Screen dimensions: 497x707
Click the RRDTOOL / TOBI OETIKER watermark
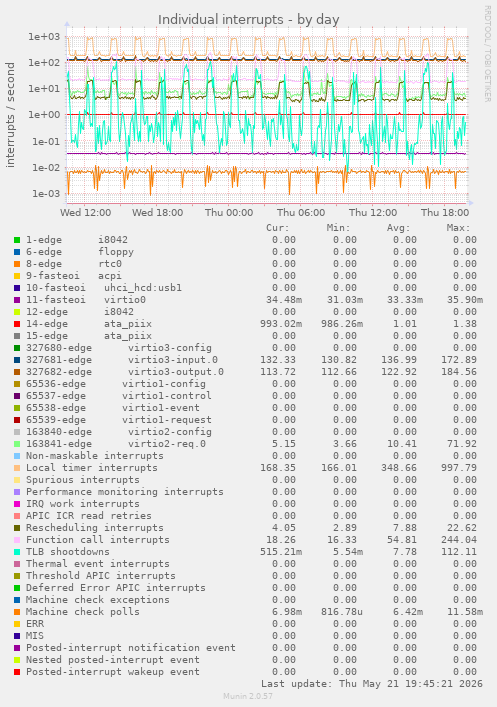pos(488,53)
